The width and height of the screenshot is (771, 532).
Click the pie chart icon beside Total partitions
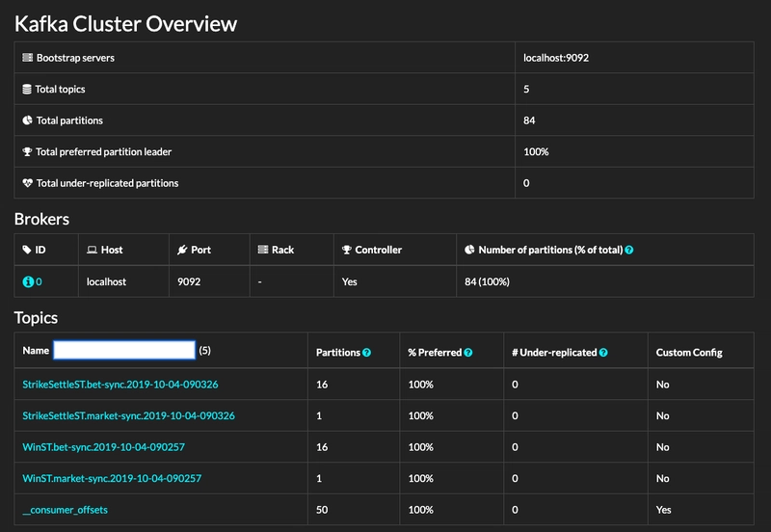28,120
